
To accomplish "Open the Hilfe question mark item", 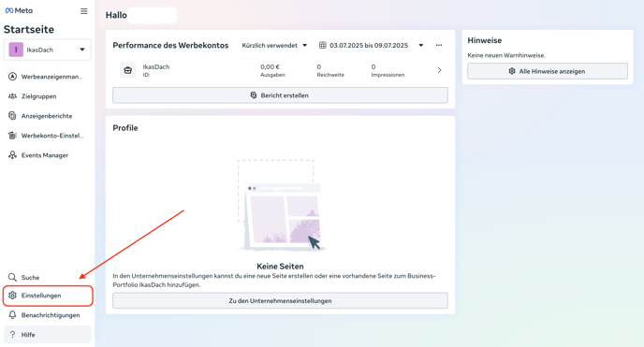I will (47, 335).
